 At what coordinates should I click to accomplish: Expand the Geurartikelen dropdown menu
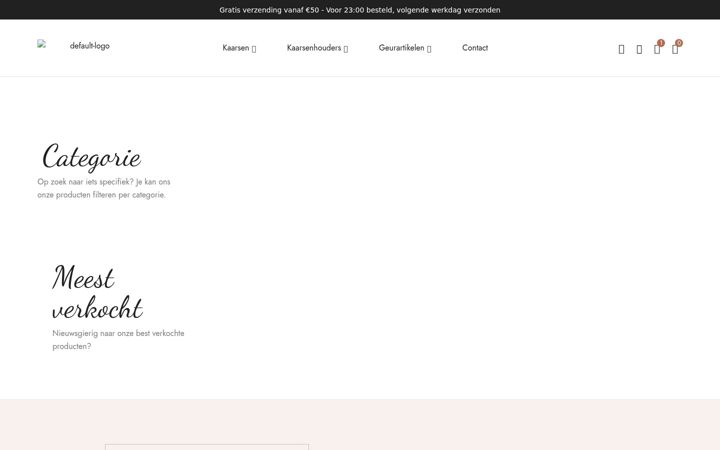[405, 48]
